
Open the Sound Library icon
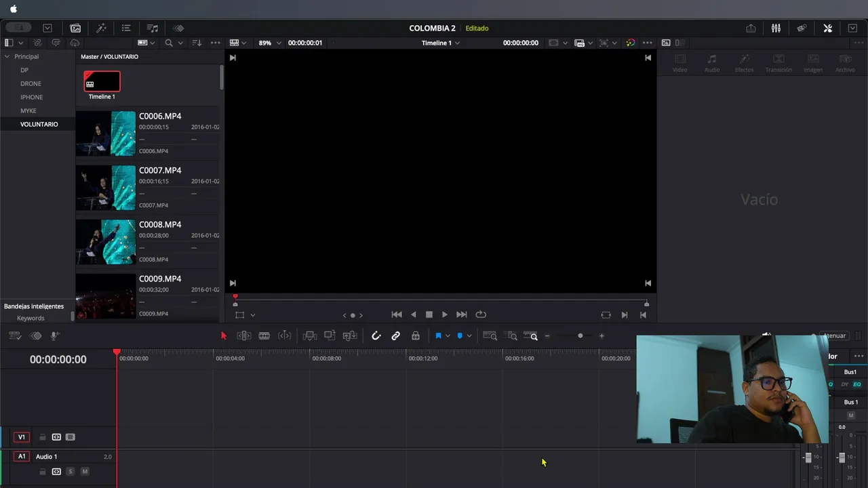(x=153, y=28)
